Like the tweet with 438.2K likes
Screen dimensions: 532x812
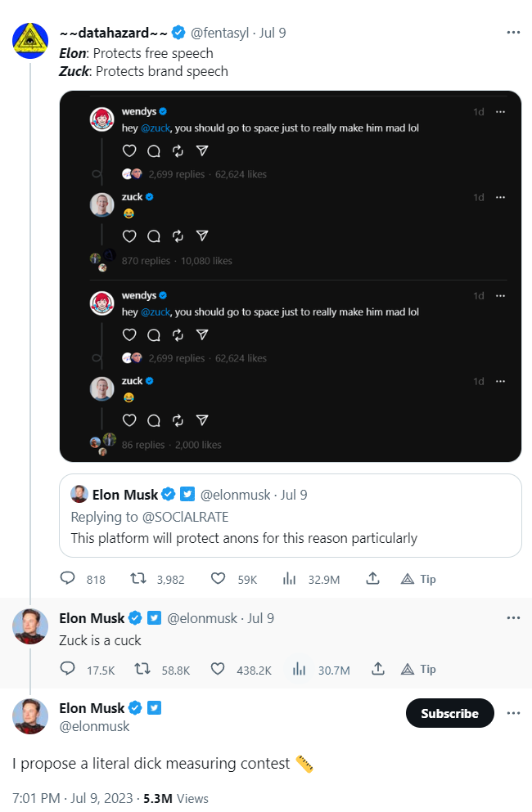coord(218,669)
